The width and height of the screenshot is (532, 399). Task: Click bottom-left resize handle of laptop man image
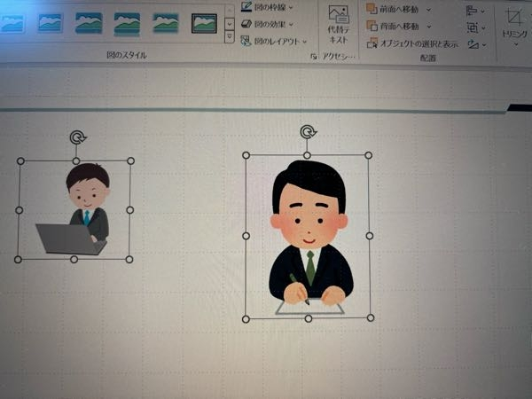pos(18,260)
